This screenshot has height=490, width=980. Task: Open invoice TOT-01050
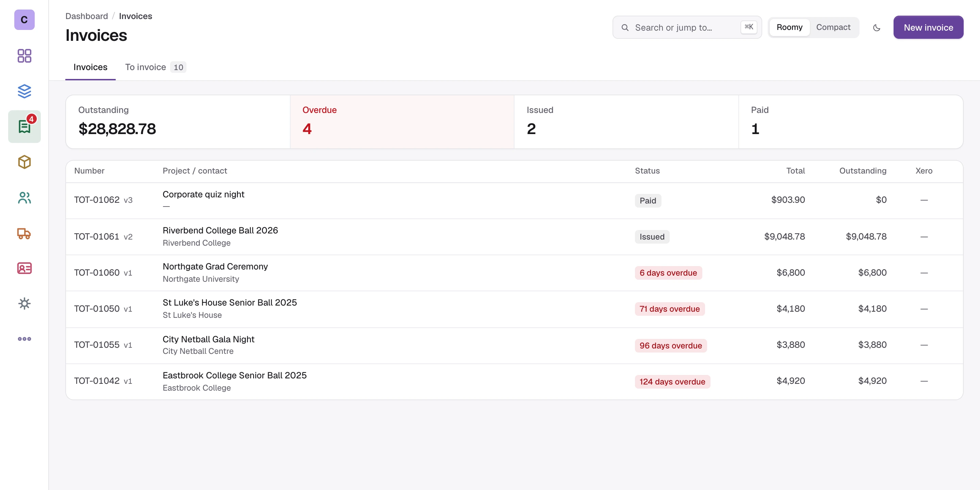514,309
